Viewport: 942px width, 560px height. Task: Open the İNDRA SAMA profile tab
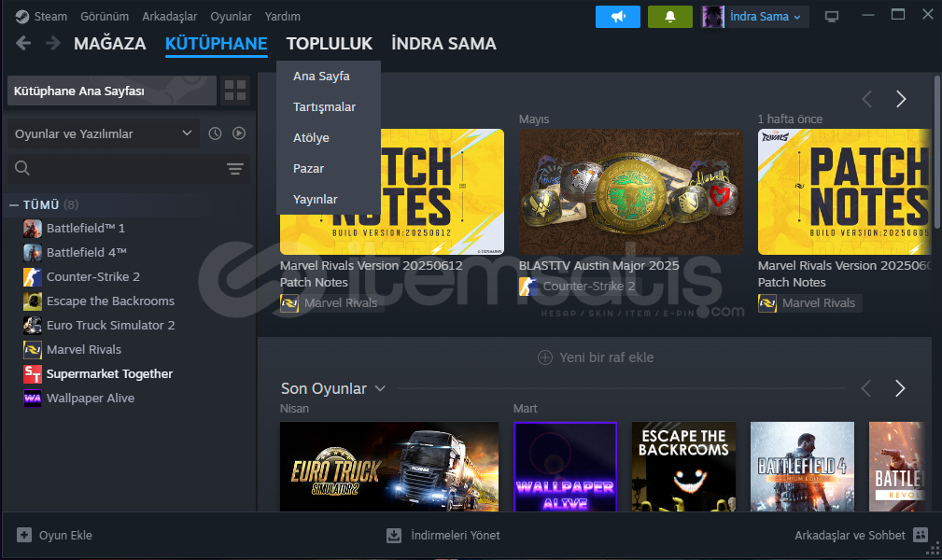click(444, 43)
